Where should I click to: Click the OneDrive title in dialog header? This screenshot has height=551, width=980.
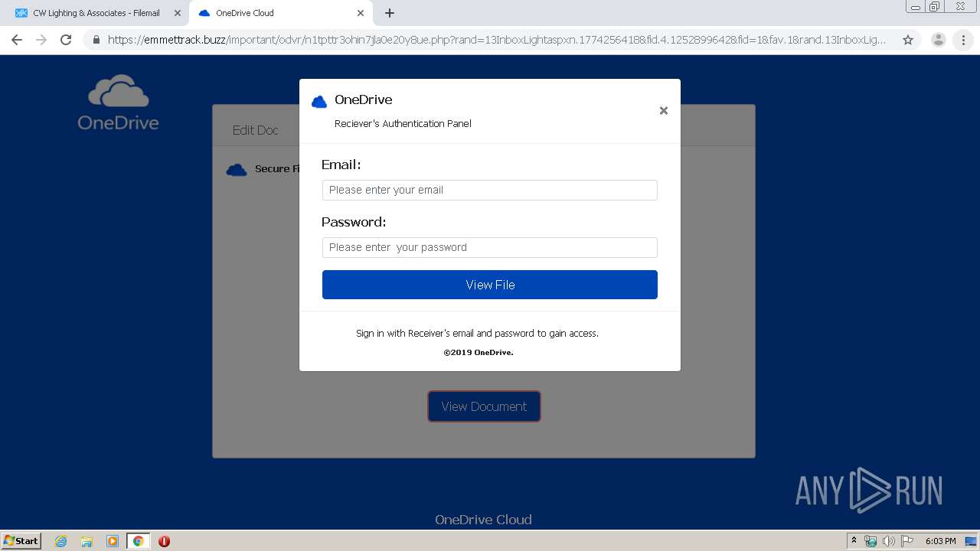[x=364, y=99]
